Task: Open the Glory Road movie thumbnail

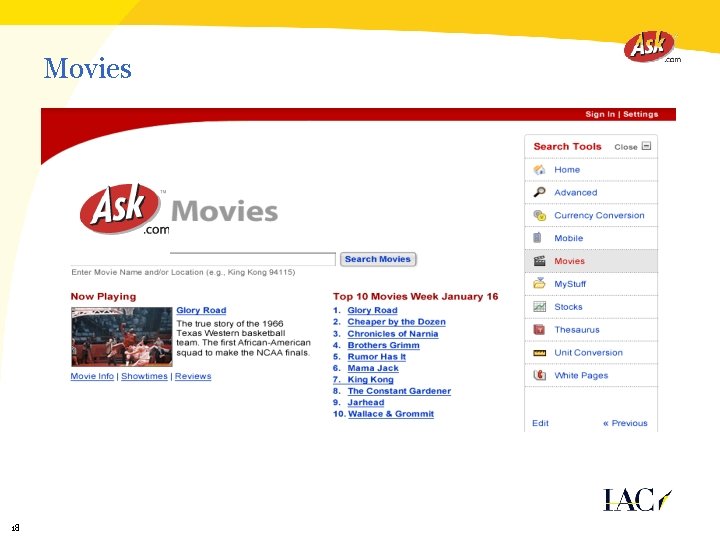Action: [122, 337]
